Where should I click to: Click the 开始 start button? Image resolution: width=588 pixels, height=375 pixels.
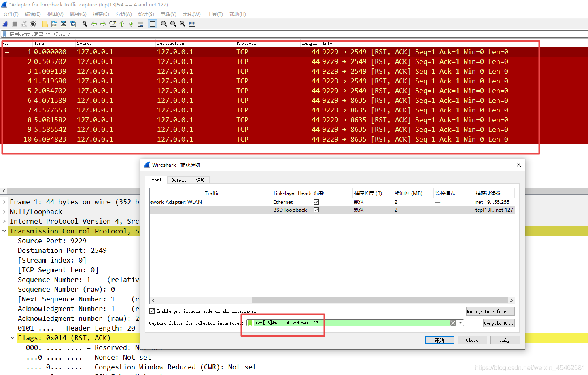(439, 340)
